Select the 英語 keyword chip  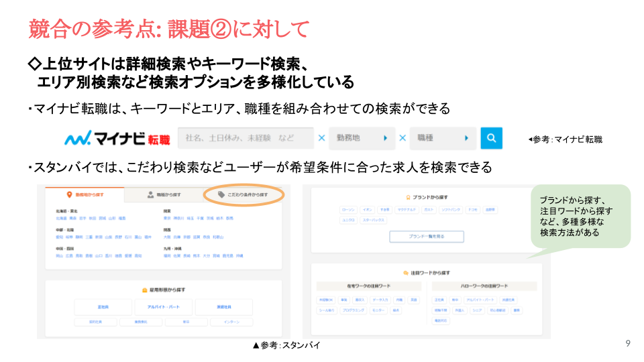click(414, 300)
